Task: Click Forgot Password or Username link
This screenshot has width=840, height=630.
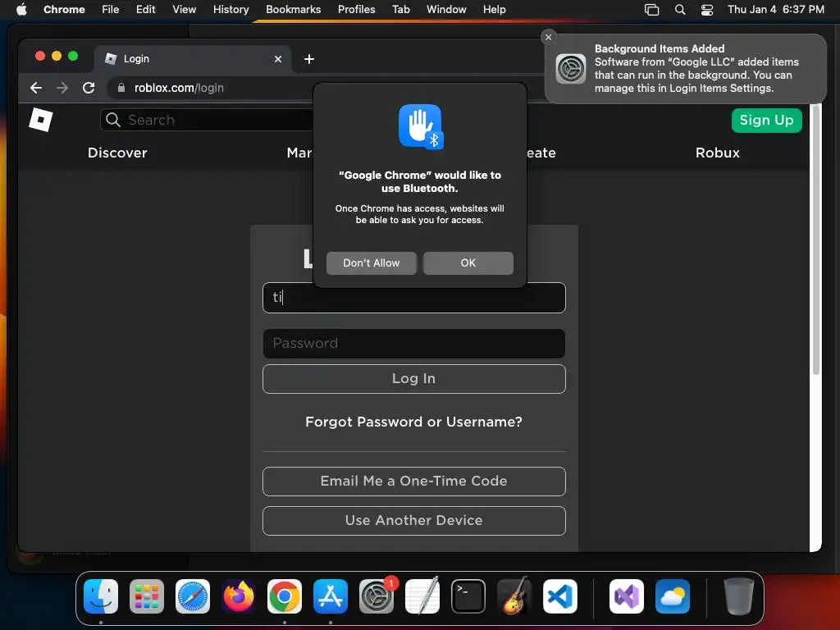Action: 413,422
